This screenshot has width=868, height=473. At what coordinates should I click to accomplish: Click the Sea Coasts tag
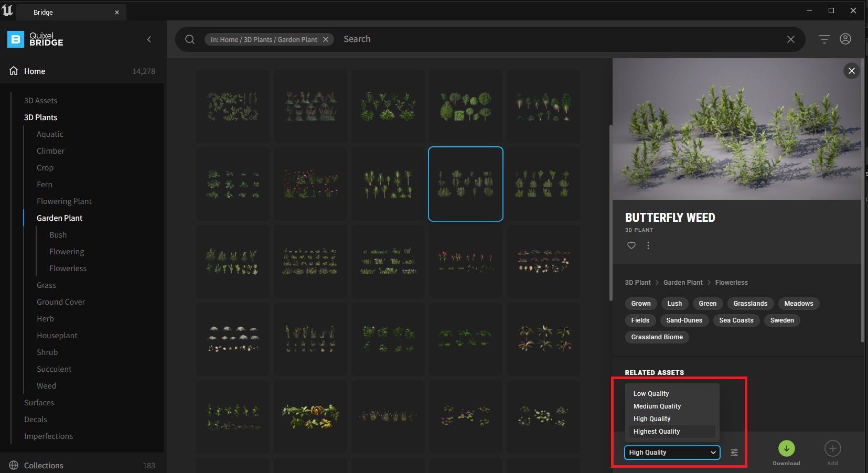(736, 320)
